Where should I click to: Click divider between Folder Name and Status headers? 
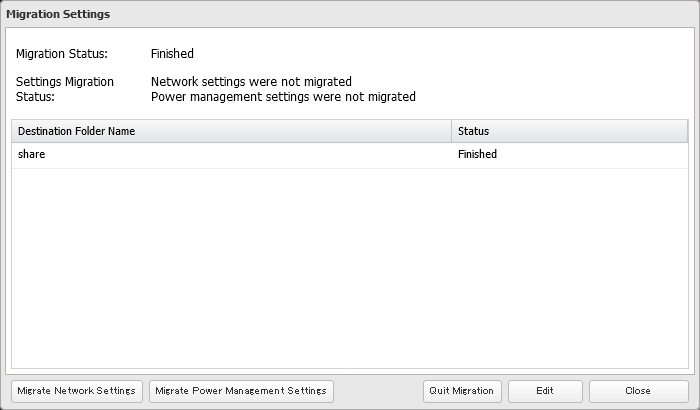(x=451, y=131)
